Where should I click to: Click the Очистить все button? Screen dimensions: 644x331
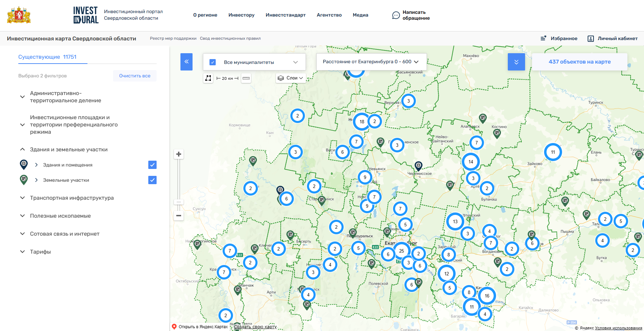pos(135,76)
